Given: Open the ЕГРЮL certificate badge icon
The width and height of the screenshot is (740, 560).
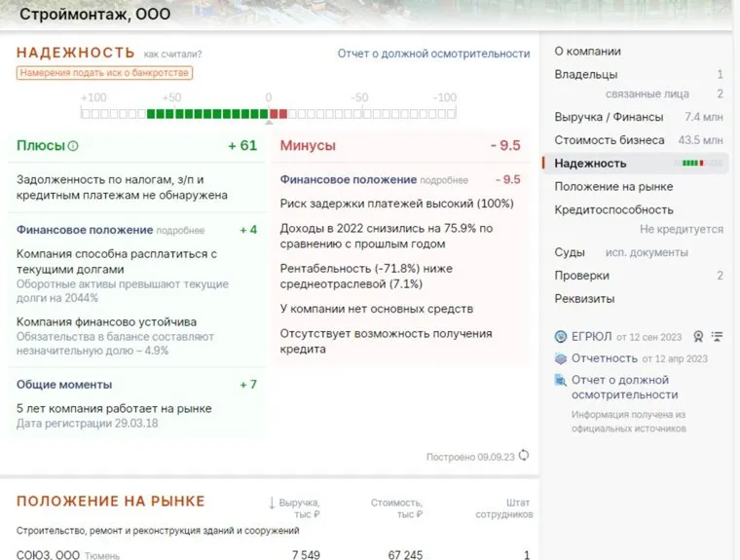Looking at the screenshot, I should click(x=697, y=337).
